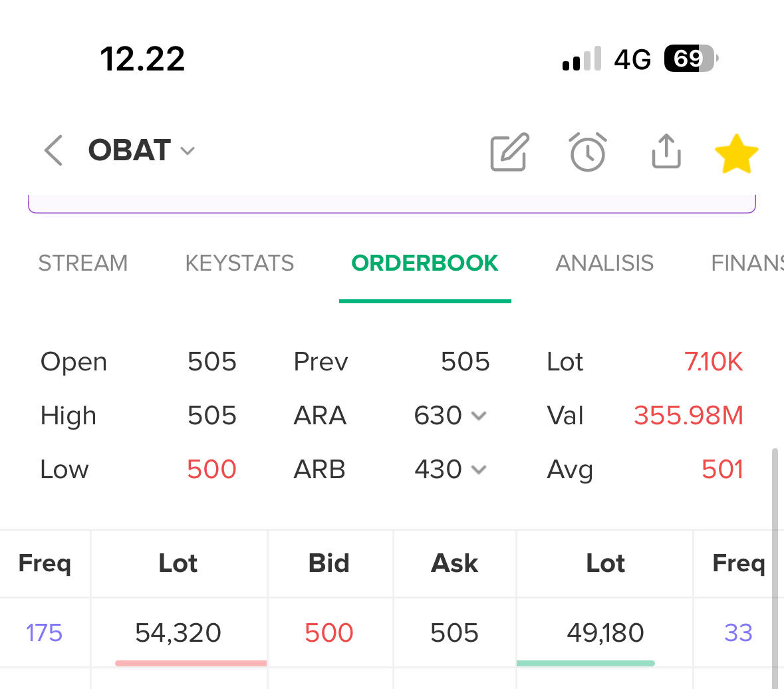Select the bid price 500 in orderbook
Image resolution: width=784 pixels, height=689 pixels.
click(329, 632)
